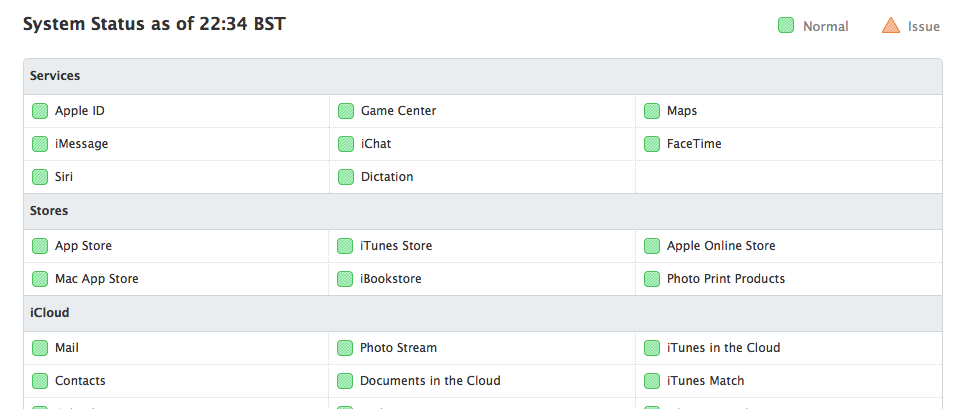Open Documents in the Cloud status

(x=430, y=381)
